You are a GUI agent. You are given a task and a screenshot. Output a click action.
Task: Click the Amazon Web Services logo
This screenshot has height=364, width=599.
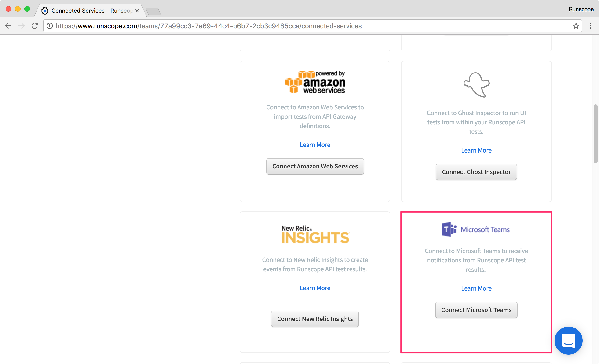click(x=315, y=82)
